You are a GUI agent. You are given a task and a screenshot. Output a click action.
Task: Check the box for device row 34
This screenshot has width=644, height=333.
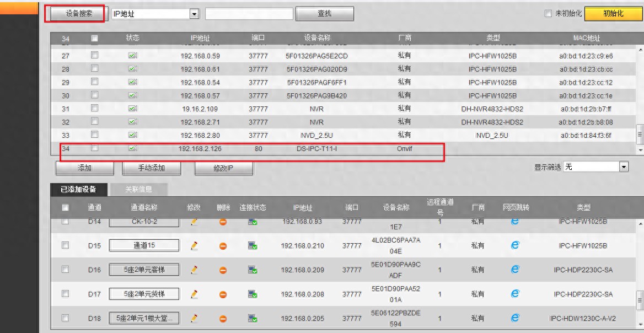(x=95, y=148)
